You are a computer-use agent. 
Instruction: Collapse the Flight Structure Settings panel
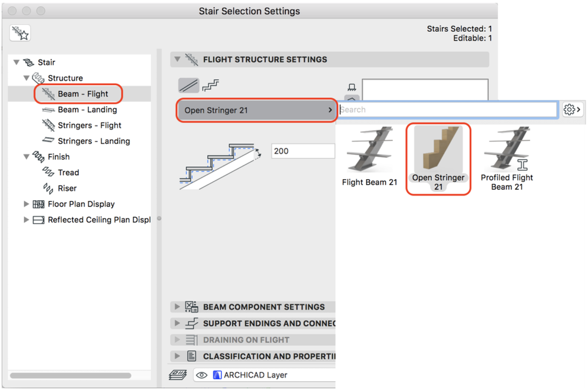(177, 60)
